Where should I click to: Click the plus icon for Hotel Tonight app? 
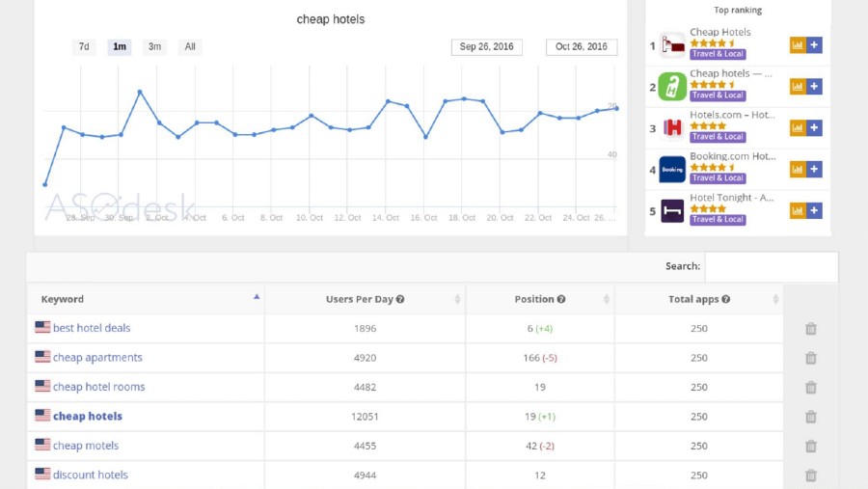click(814, 211)
